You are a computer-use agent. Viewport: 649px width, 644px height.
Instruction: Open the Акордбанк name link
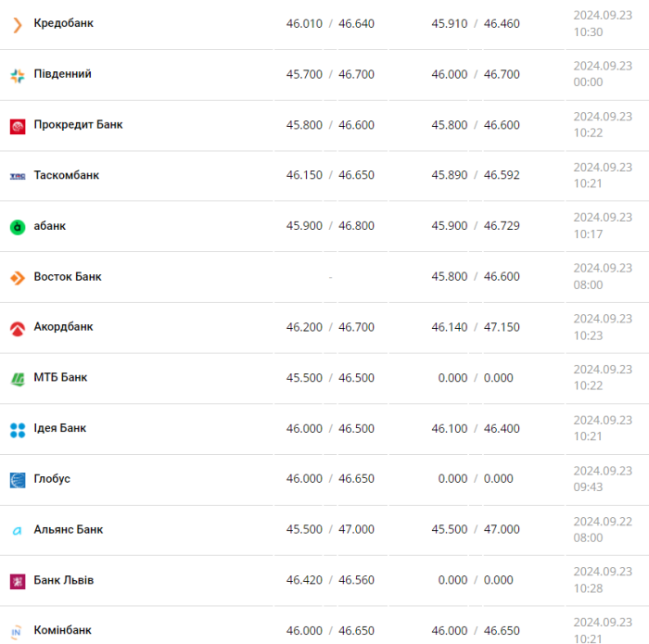click(x=63, y=327)
